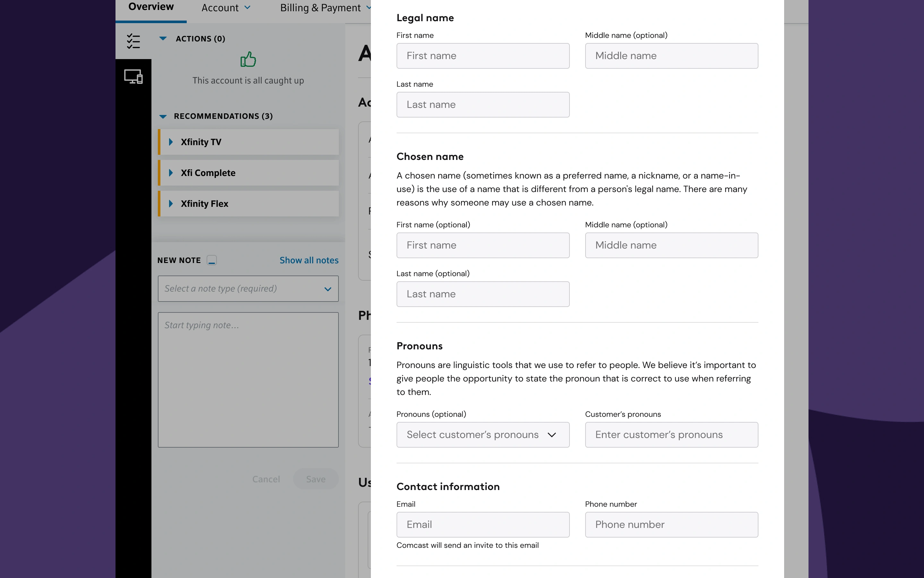Collapse the Actions (0) section
This screenshot has width=924, height=578.
163,39
